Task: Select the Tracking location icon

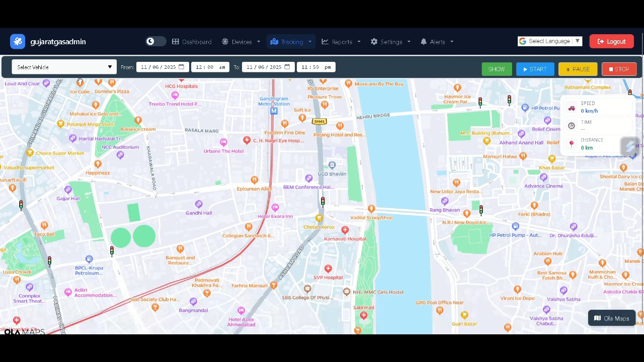Action: [274, 42]
